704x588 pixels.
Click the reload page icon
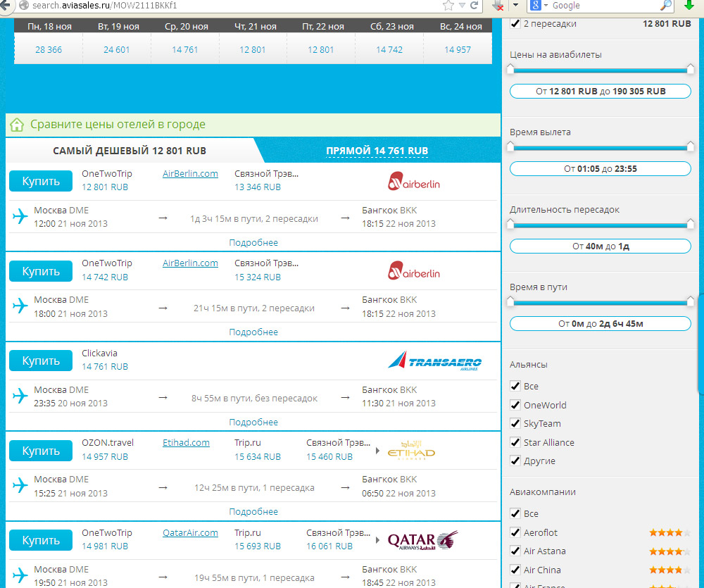(474, 6)
